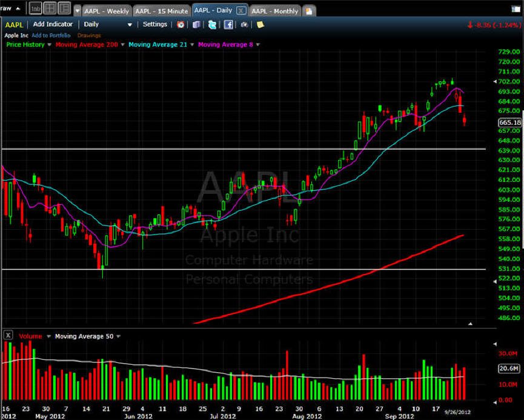This screenshot has height=420, width=524.
Task: Click the camera snapshot icon
Action: (x=244, y=24)
